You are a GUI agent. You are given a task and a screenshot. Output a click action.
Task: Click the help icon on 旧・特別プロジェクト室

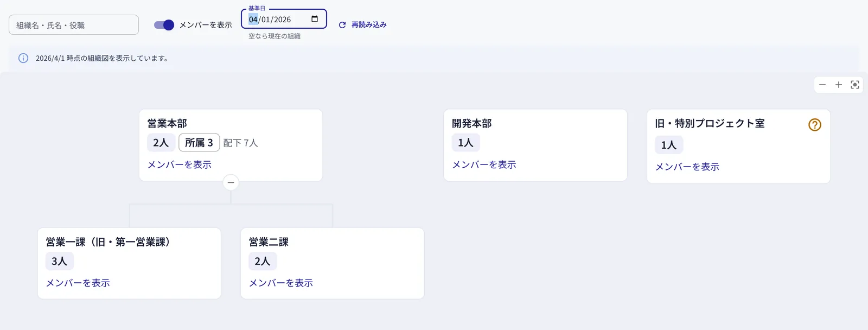tap(815, 125)
